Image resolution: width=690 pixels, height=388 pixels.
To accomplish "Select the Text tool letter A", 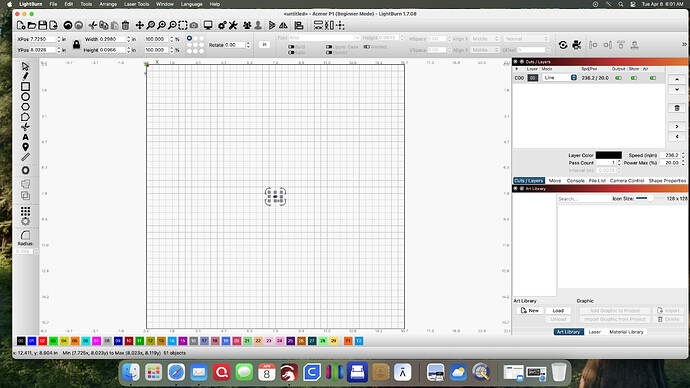I will pos(26,137).
